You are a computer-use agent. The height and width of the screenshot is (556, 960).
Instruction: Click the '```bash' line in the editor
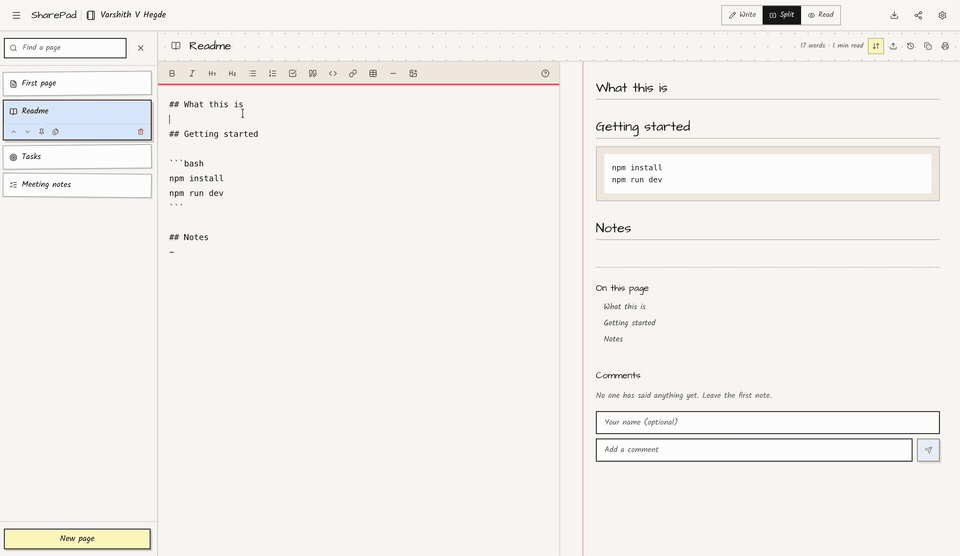pos(187,163)
